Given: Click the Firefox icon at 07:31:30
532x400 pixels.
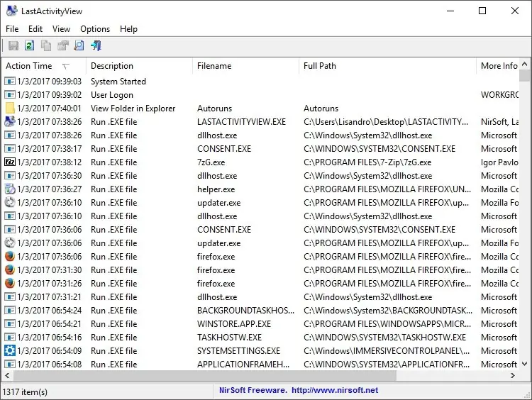Looking at the screenshot, I should tap(10, 270).
